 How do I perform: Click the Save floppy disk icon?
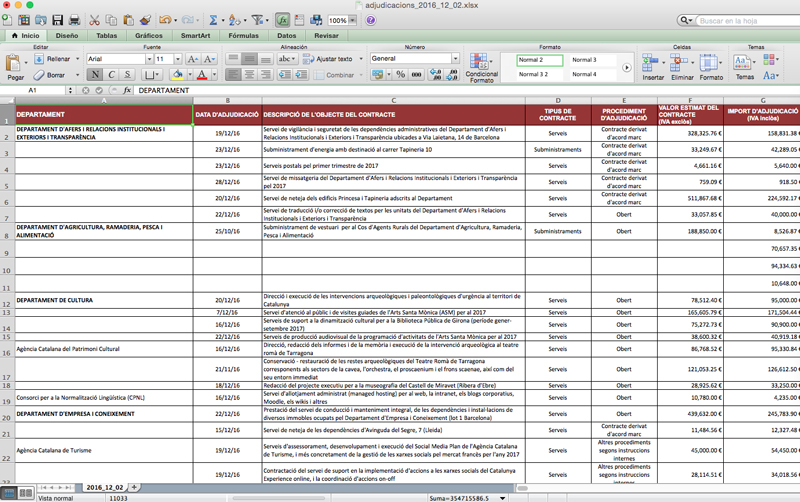tap(58, 20)
